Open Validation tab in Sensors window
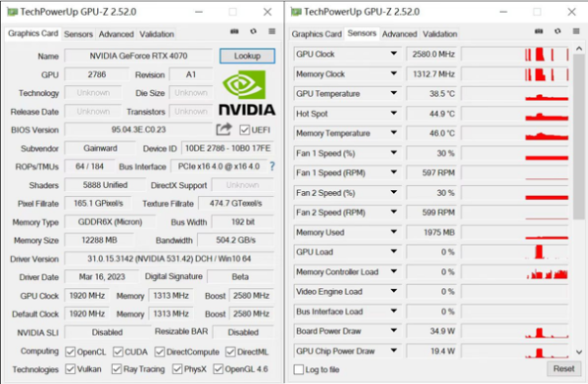 [440, 34]
